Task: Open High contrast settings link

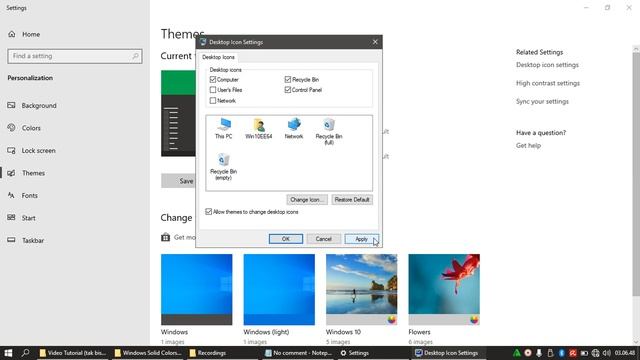Action: pyautogui.click(x=548, y=83)
